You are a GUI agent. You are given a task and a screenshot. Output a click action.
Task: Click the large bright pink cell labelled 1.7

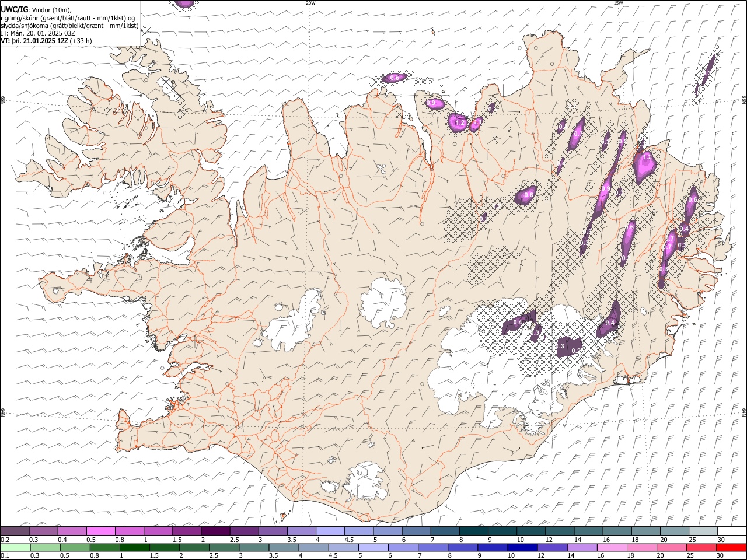[645, 166]
